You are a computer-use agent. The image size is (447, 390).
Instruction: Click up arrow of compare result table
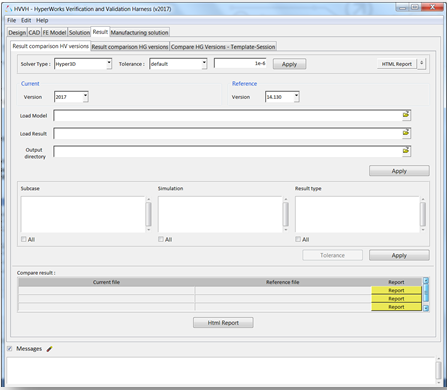[x=426, y=281]
